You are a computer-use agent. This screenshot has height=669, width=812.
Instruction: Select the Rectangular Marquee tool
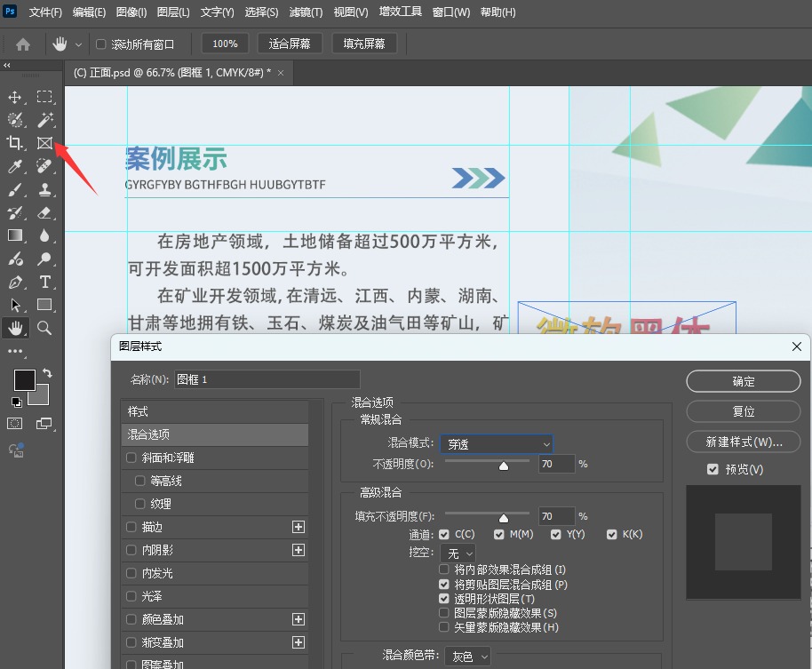click(x=44, y=97)
